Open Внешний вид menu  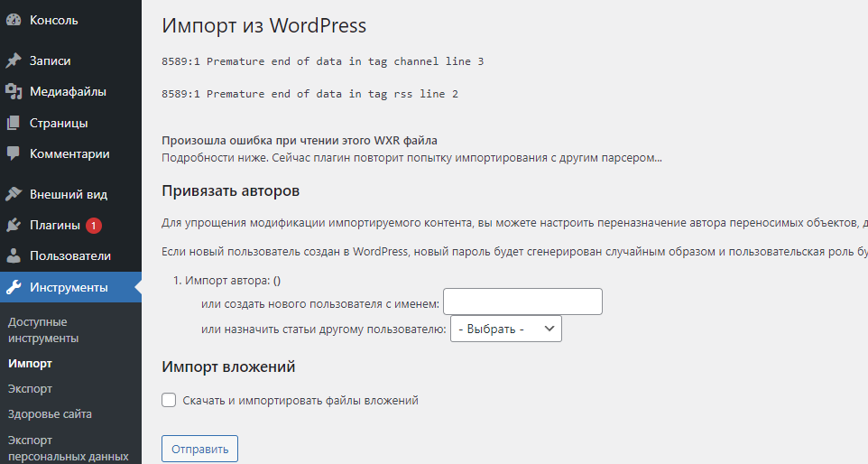tap(69, 194)
